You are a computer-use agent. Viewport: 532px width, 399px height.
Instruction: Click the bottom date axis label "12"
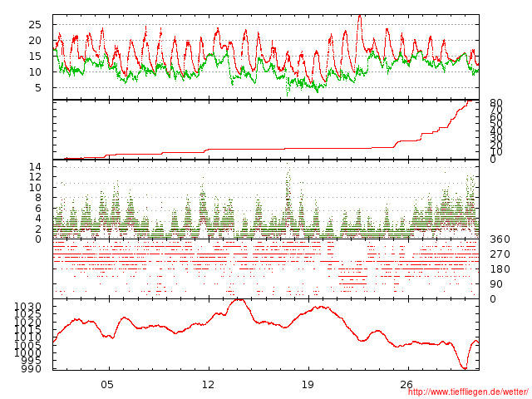(208, 384)
